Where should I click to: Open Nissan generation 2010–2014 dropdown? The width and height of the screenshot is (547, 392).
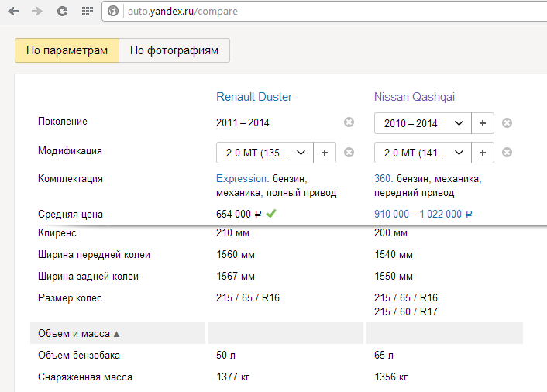click(423, 123)
